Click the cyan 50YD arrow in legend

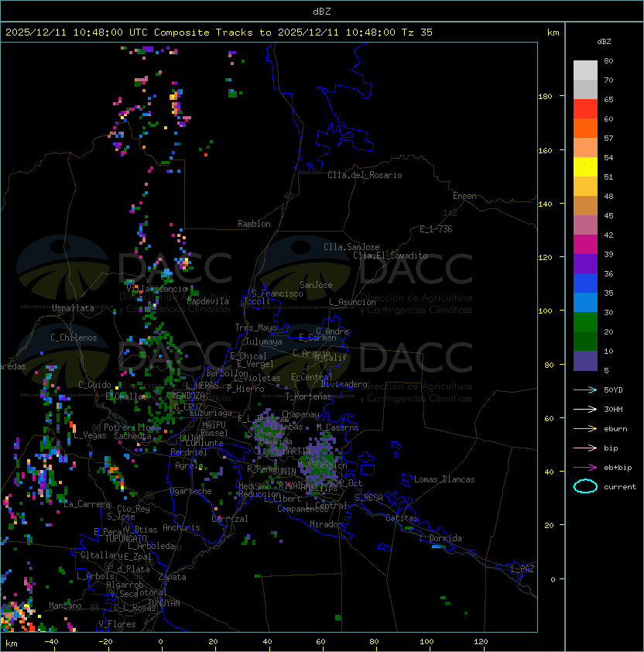(585, 389)
